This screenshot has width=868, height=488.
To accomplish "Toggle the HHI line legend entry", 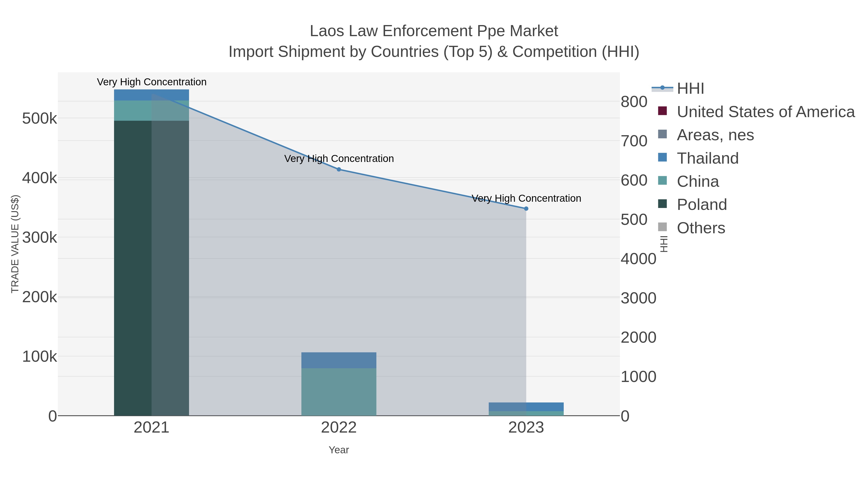I will 678,89.
